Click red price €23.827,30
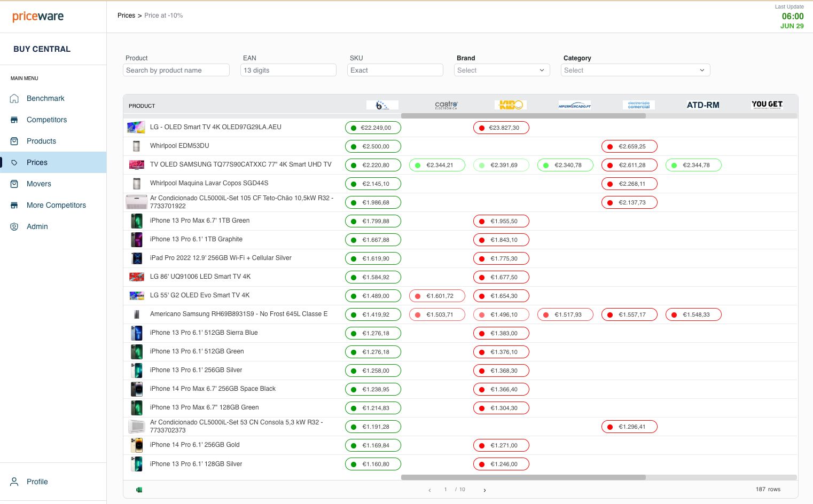 click(x=501, y=128)
